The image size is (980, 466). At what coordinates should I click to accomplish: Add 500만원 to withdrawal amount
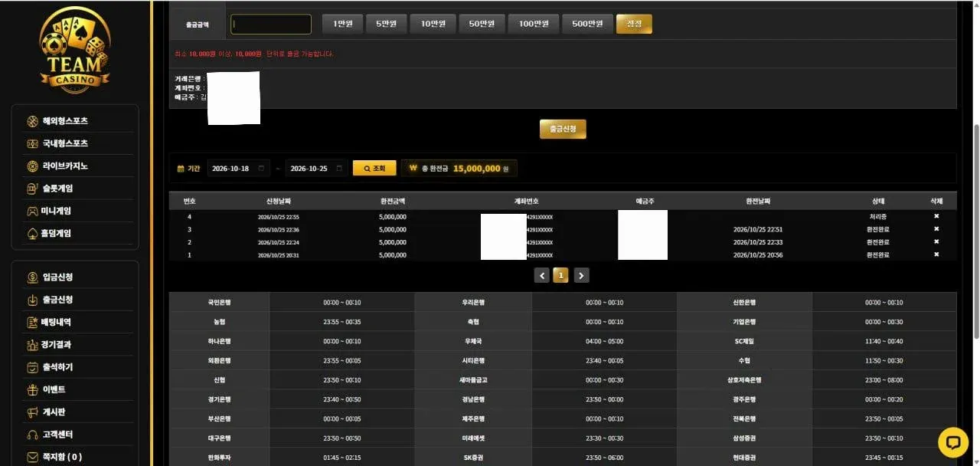coord(588,25)
